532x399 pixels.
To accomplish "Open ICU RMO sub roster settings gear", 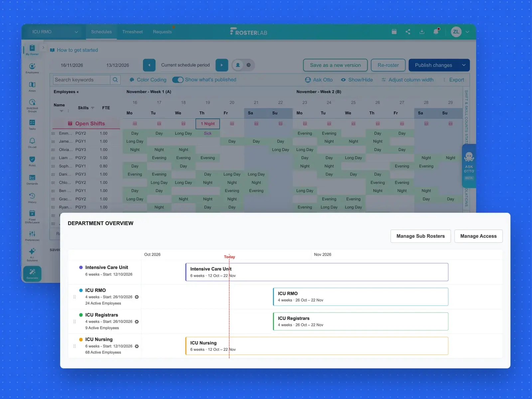I will [x=137, y=297].
